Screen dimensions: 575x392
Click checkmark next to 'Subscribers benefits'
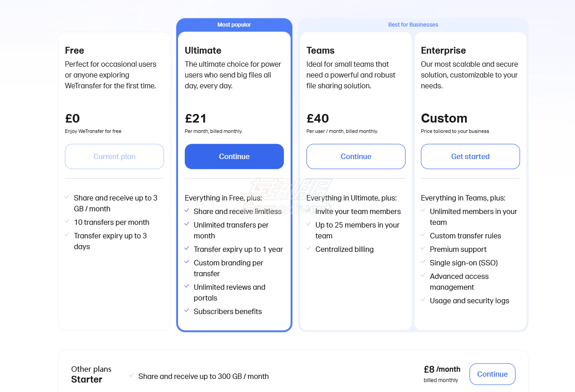pyautogui.click(x=187, y=310)
